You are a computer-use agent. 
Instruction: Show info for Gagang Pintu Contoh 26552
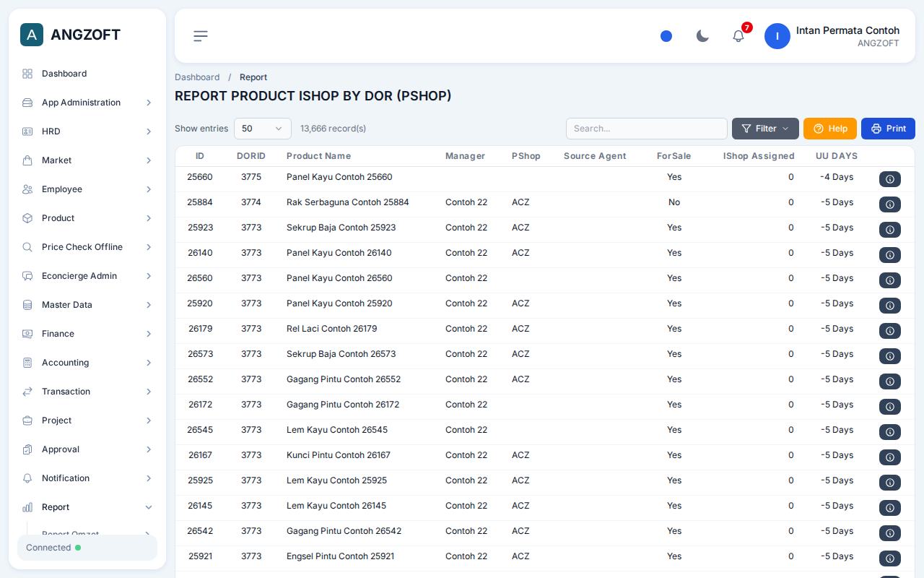(889, 381)
